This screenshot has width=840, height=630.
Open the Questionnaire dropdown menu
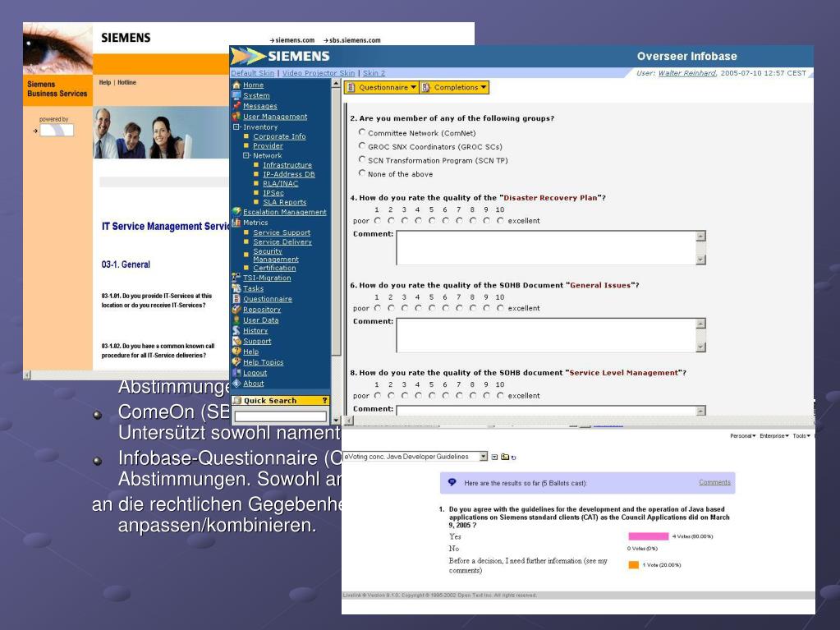(382, 87)
